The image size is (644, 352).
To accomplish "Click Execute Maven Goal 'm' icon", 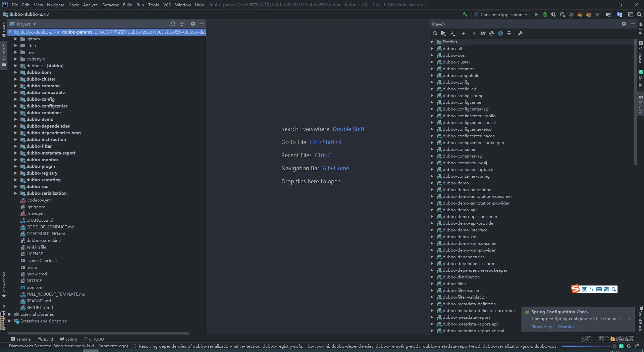I will [x=483, y=33].
